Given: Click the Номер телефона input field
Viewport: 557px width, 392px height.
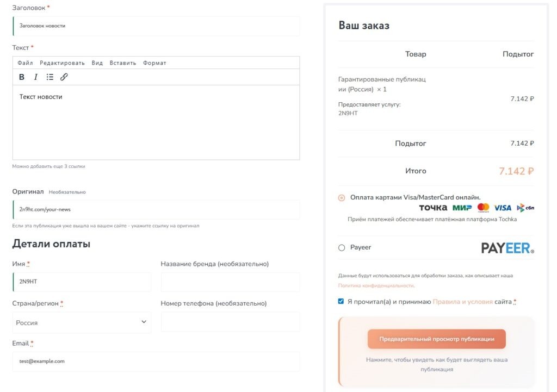Looking at the screenshot, I should pos(230,322).
